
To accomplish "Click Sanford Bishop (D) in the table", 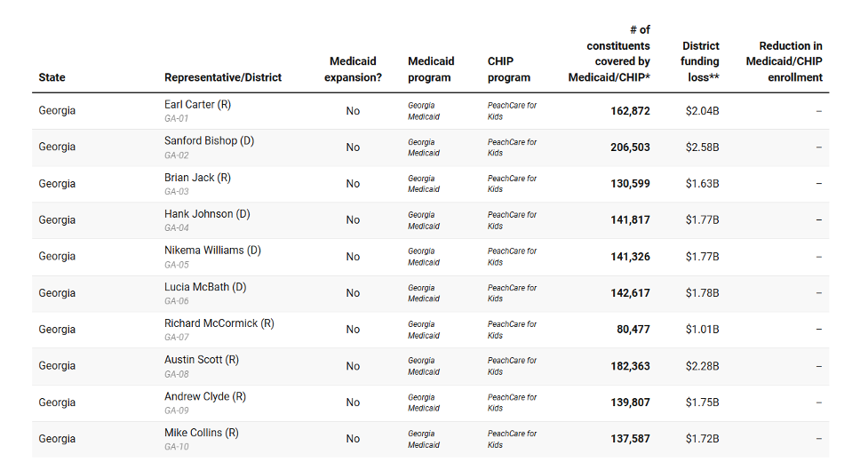I will [209, 140].
